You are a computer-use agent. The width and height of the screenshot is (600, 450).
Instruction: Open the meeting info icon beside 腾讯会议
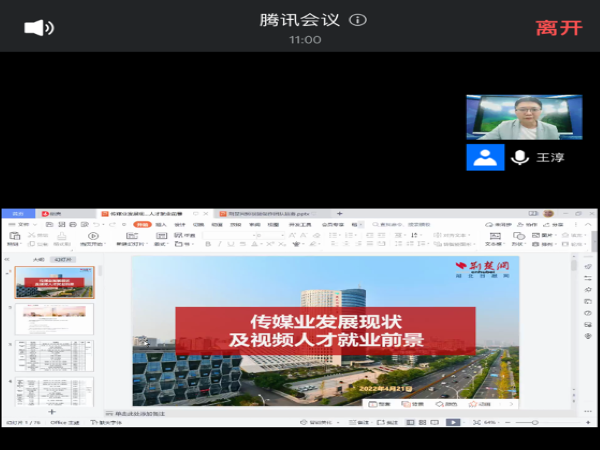pos(358,20)
